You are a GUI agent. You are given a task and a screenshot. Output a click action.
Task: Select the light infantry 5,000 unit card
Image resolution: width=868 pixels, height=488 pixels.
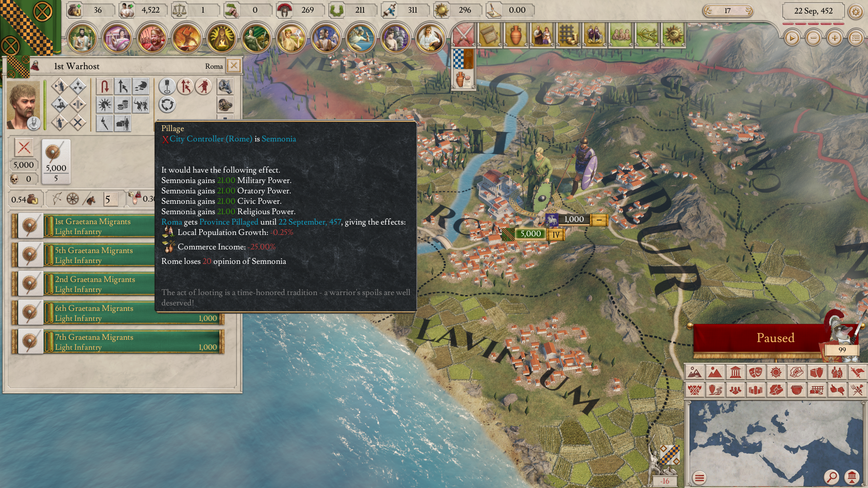(56, 161)
